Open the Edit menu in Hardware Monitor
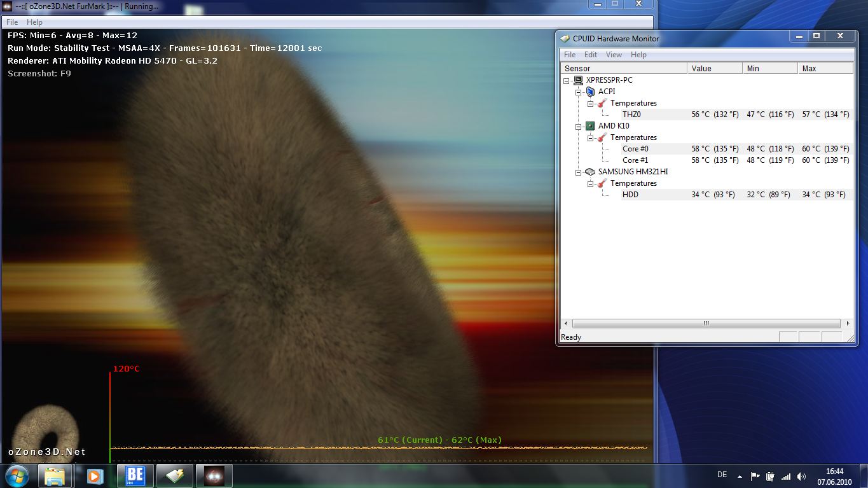This screenshot has height=488, width=868. 591,55
